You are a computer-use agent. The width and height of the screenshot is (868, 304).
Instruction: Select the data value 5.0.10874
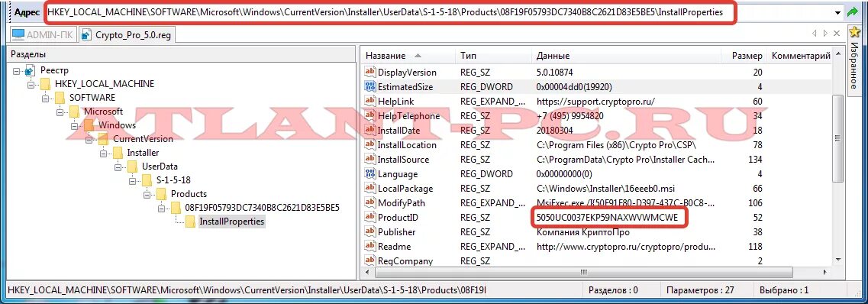click(x=555, y=73)
